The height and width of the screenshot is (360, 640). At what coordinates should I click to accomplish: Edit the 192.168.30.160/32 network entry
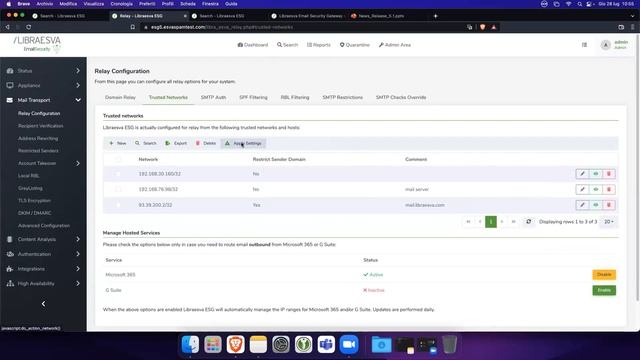click(582, 174)
